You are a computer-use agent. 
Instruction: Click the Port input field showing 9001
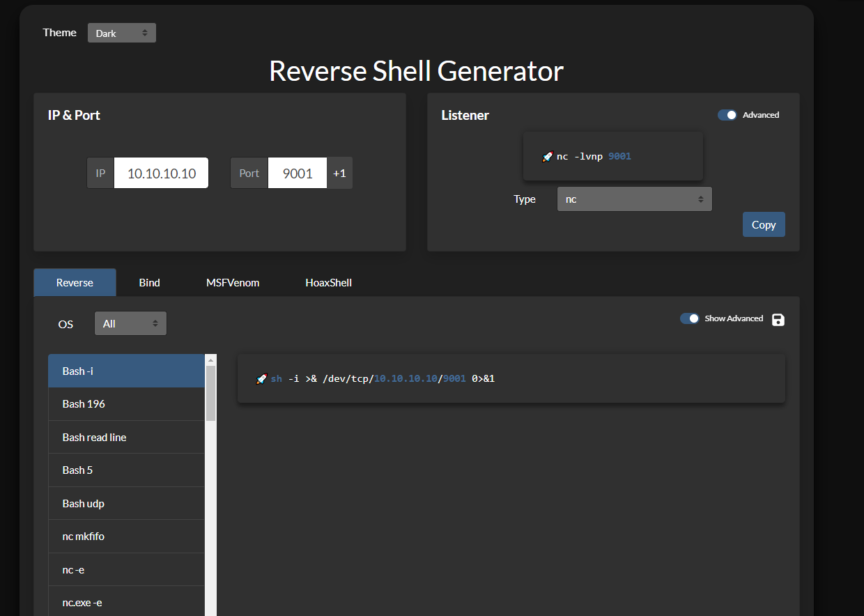coord(298,173)
